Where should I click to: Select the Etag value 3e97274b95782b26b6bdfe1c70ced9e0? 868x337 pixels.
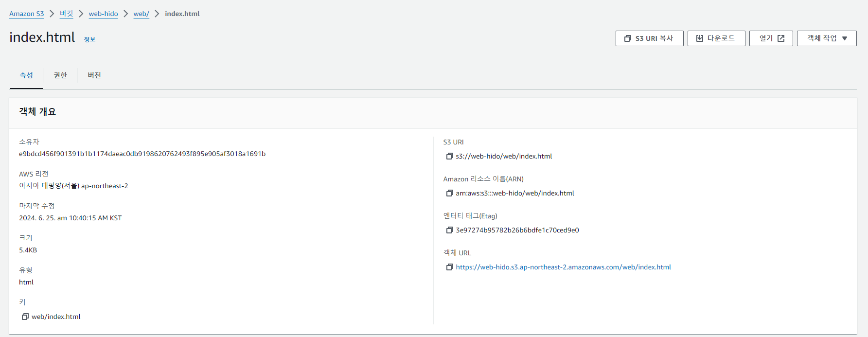click(x=517, y=230)
